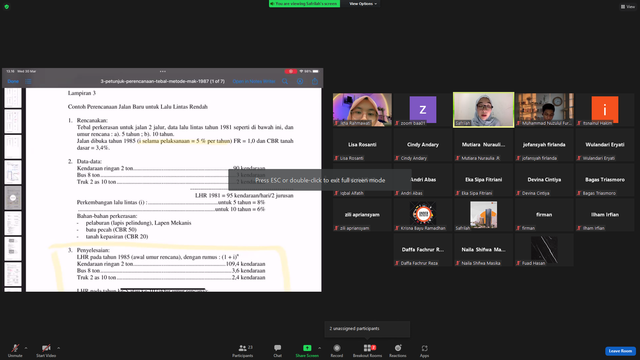640x360 pixels.
Task: Select Cindy Andary participant tile
Action: pos(423,145)
